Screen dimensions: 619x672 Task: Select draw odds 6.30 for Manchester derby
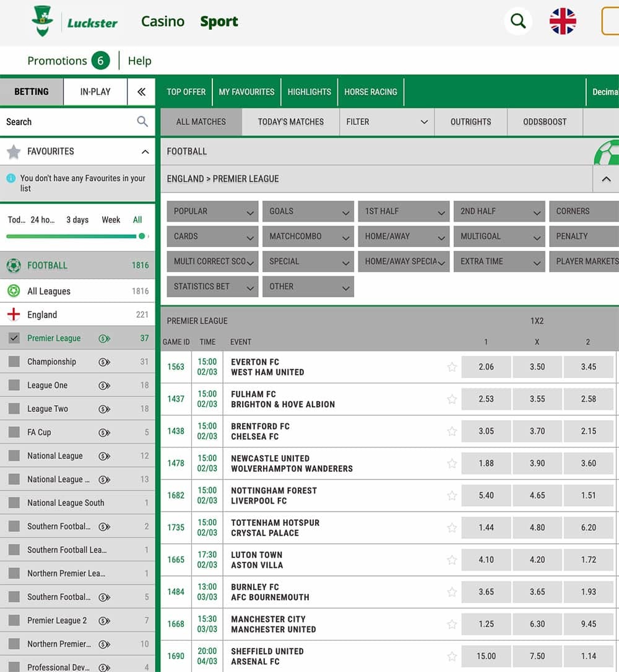click(x=537, y=624)
